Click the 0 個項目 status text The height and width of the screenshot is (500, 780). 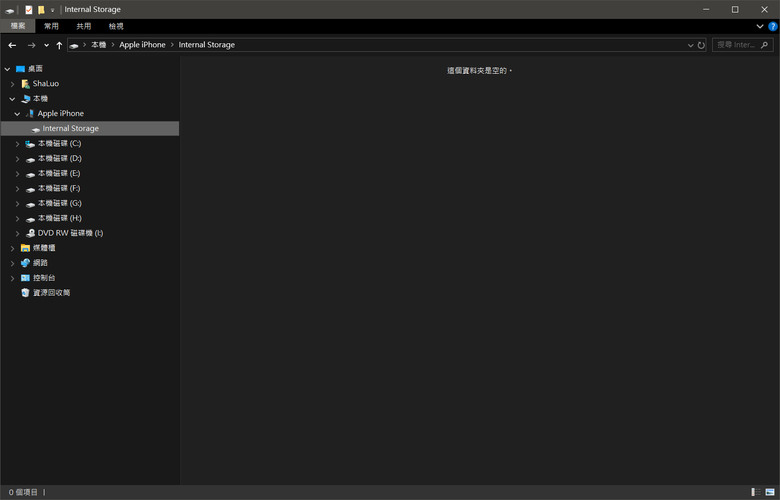point(23,492)
